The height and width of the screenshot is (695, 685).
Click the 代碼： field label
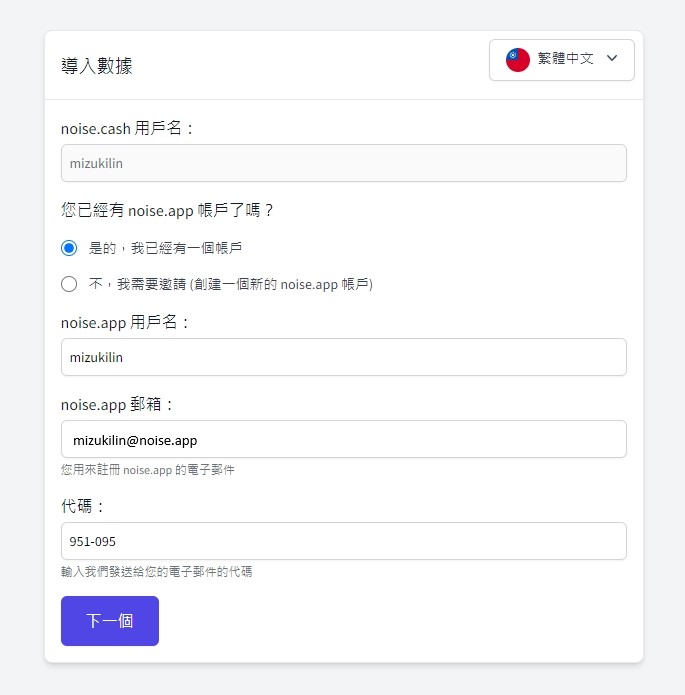[x=82, y=506]
